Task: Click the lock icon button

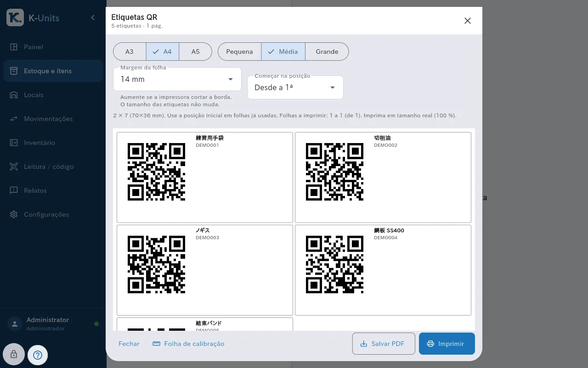Action: 14,355
